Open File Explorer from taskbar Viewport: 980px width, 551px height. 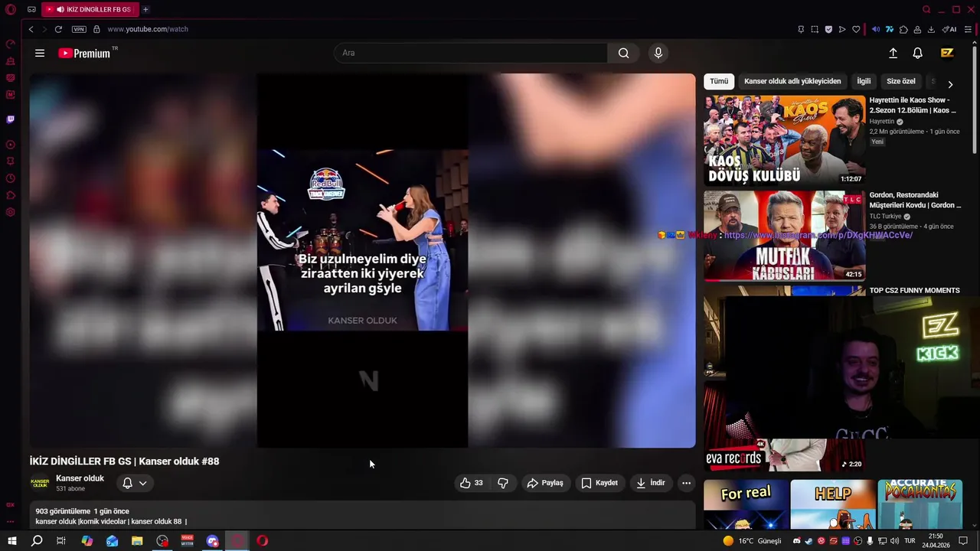pyautogui.click(x=137, y=541)
